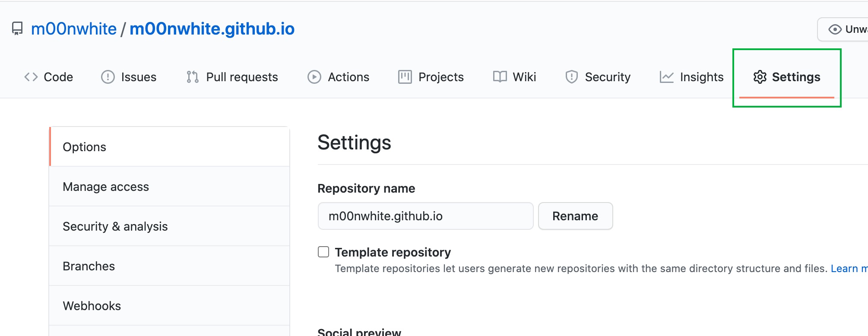868x336 pixels.
Task: Click the Wiki book icon
Action: point(500,77)
